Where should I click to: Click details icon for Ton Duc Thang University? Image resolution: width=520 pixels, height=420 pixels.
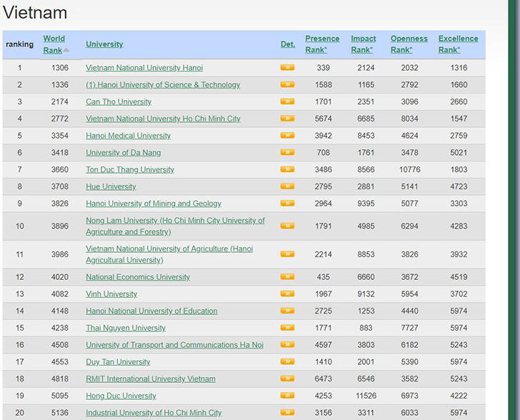[287, 170]
